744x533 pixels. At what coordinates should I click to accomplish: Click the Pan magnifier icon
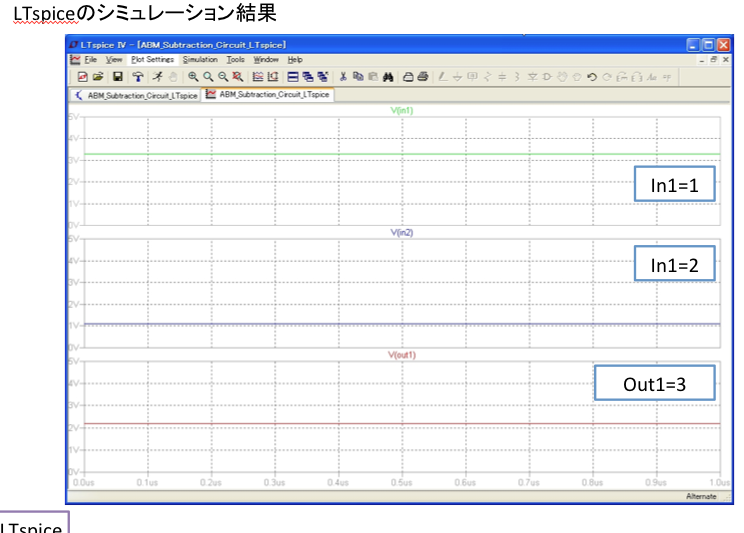[x=208, y=76]
